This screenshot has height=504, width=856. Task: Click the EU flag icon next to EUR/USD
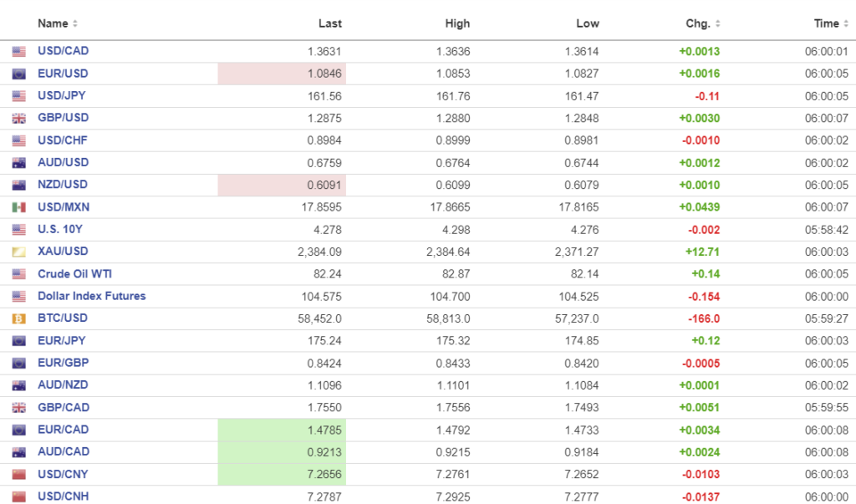18,74
